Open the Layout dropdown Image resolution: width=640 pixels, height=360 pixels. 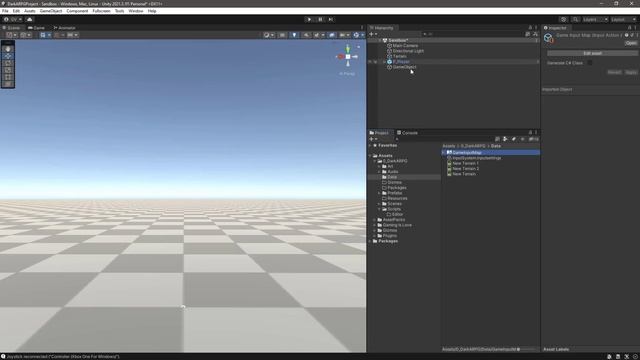tap(624, 19)
